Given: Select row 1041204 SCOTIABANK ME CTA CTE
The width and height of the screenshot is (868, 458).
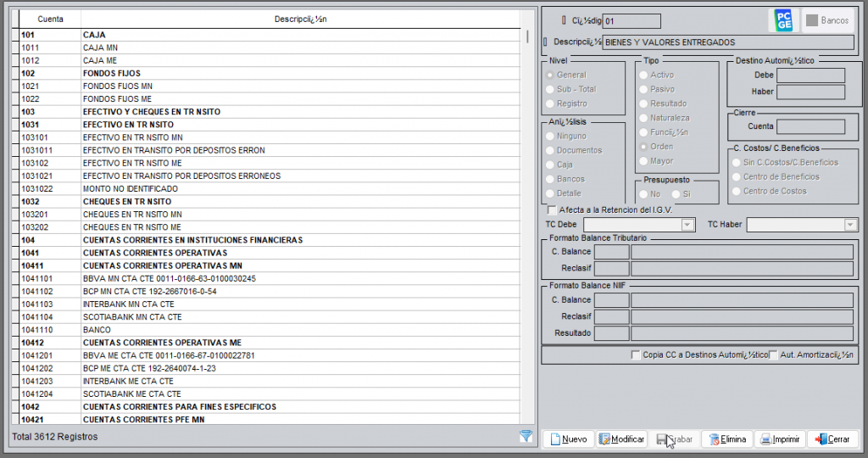Looking at the screenshot, I should point(270,394).
